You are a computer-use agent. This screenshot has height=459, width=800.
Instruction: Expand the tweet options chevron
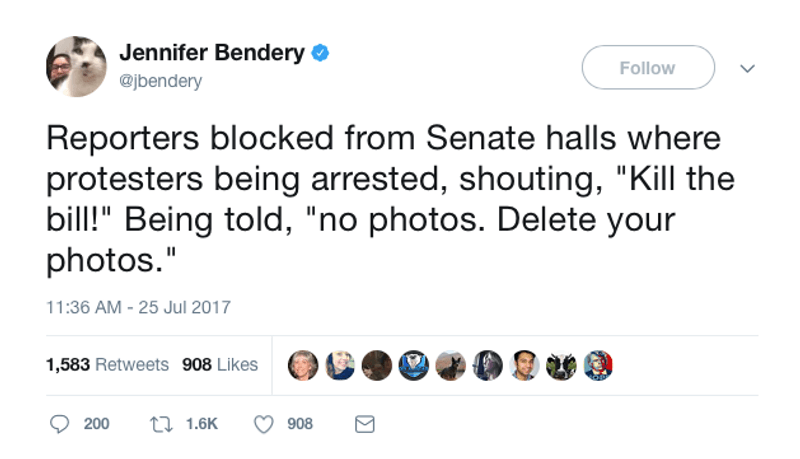pyautogui.click(x=746, y=67)
